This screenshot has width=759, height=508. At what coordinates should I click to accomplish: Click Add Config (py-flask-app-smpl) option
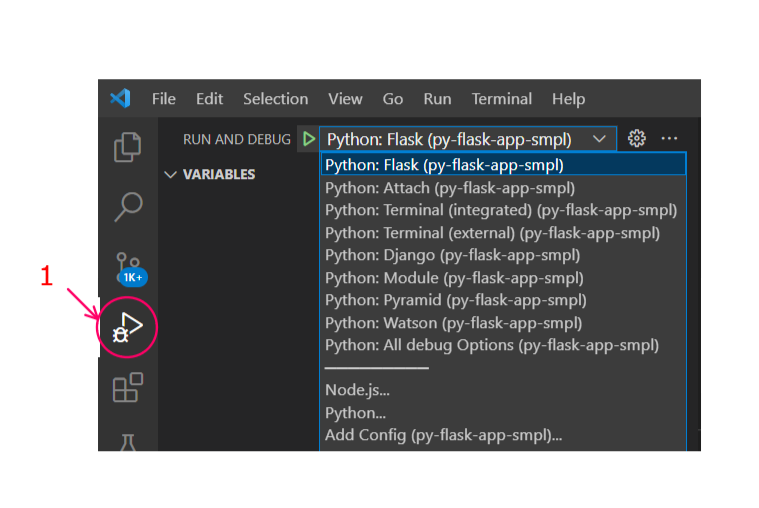pyautogui.click(x=443, y=435)
